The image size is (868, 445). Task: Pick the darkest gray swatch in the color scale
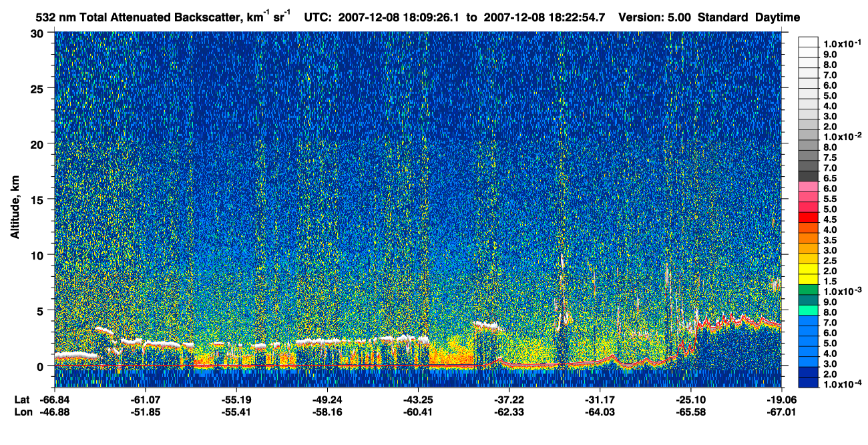click(808, 176)
